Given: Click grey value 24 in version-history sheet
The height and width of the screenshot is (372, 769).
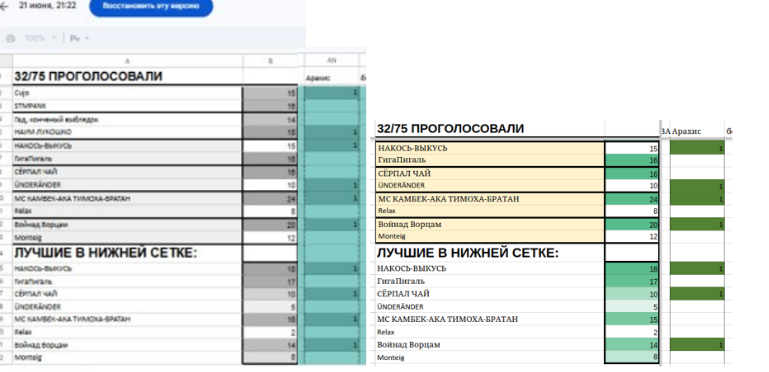Looking at the screenshot, I should point(270,198).
